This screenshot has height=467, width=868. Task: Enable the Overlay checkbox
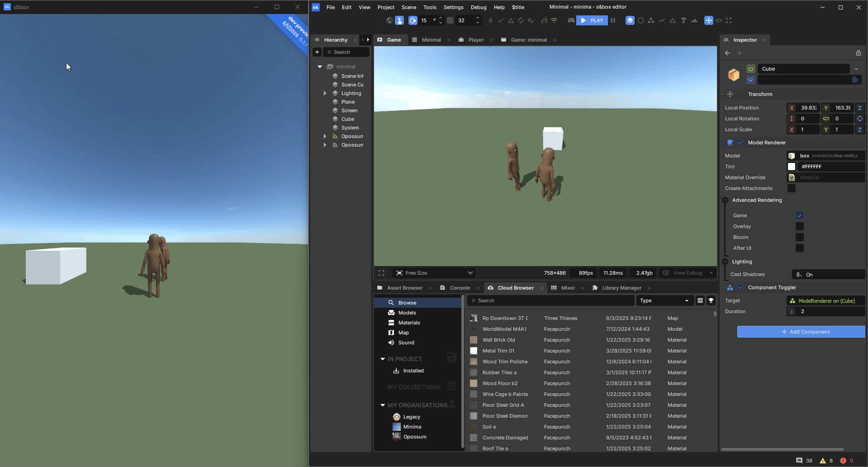click(800, 226)
